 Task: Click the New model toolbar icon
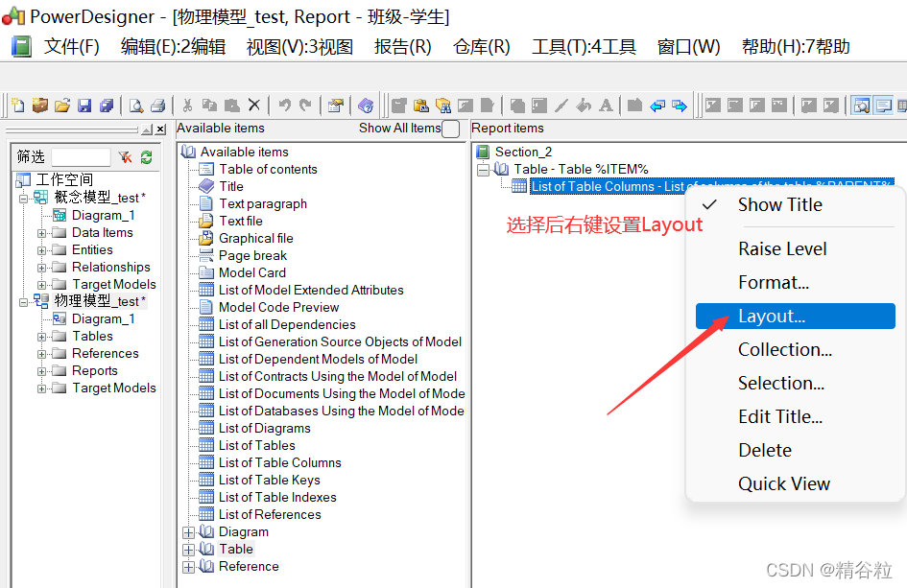click(x=18, y=106)
